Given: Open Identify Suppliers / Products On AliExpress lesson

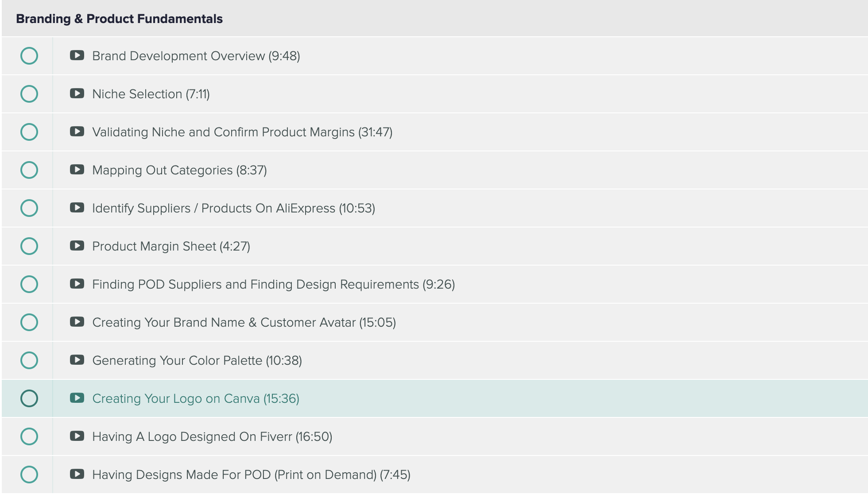Looking at the screenshot, I should (233, 208).
